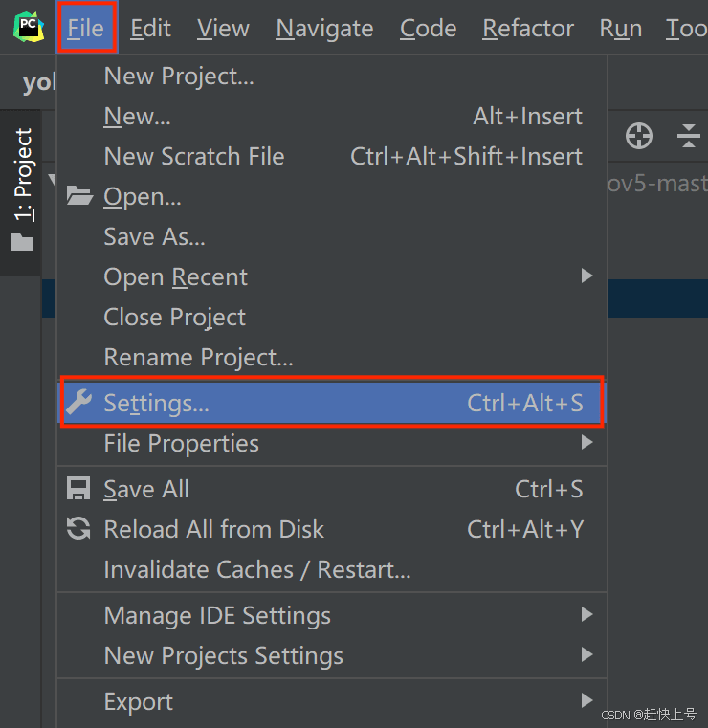Expand the File Properties submenu
The image size is (708, 728).
586,443
